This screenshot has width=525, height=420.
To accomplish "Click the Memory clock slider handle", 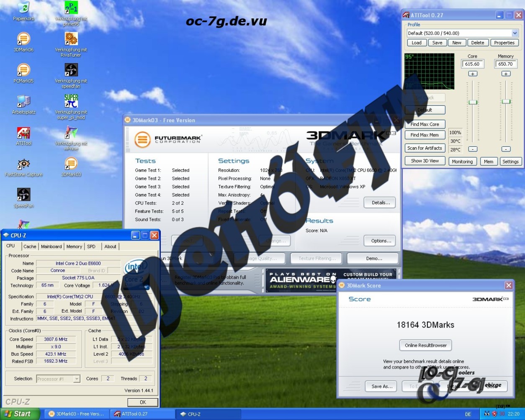I will pos(506,101).
